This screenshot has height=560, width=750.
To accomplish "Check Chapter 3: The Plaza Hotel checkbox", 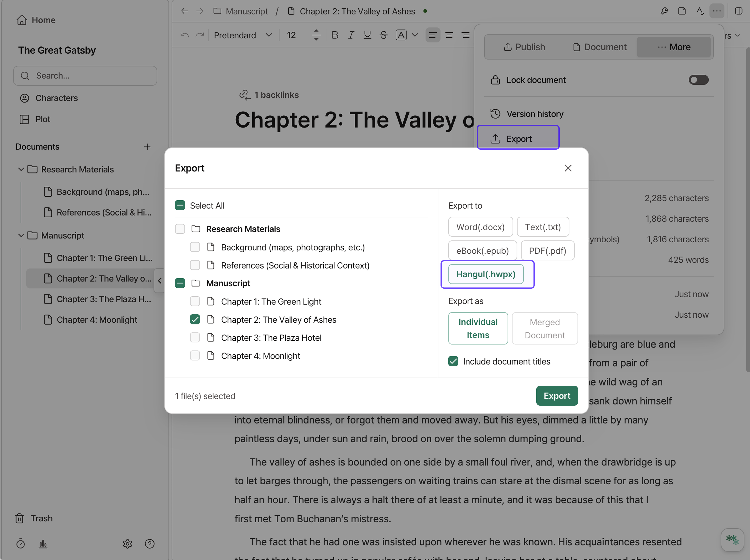I will coord(195,337).
